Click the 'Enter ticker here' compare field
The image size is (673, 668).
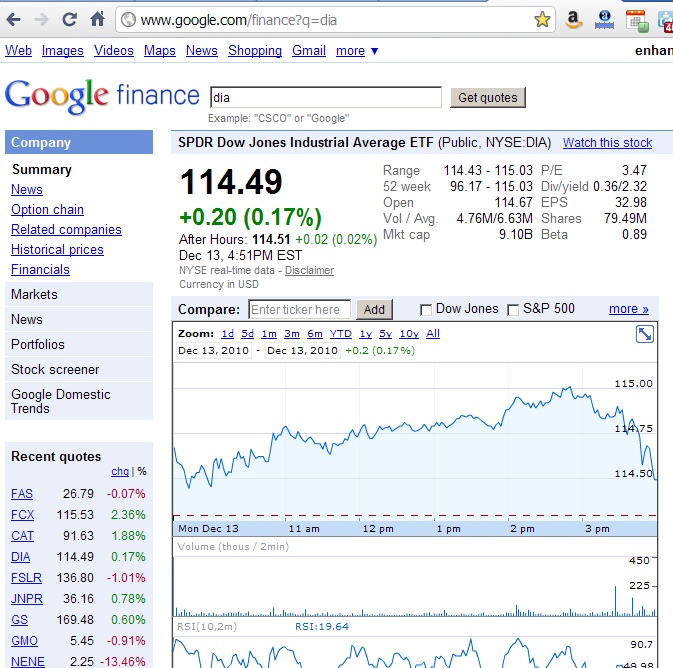pyautogui.click(x=300, y=310)
